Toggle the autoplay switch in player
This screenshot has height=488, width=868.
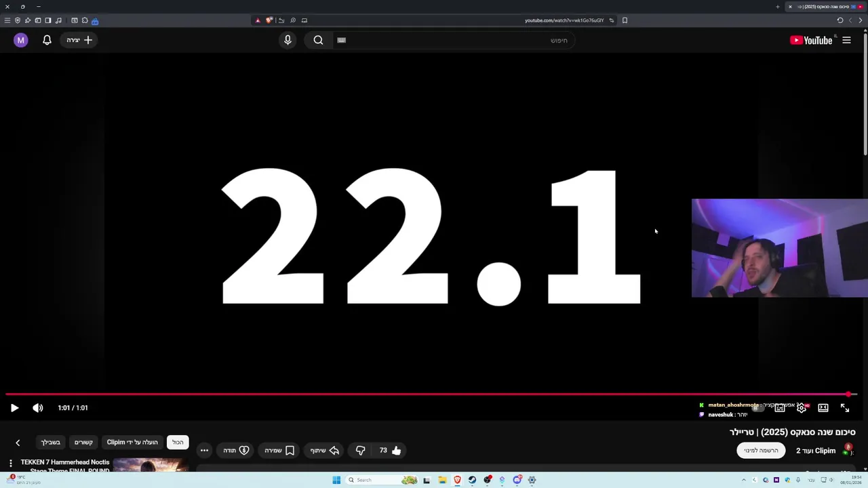(x=758, y=408)
